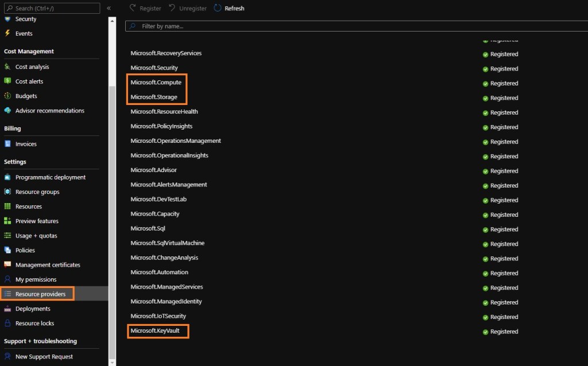
Task: Click the Register button
Action: click(x=145, y=8)
